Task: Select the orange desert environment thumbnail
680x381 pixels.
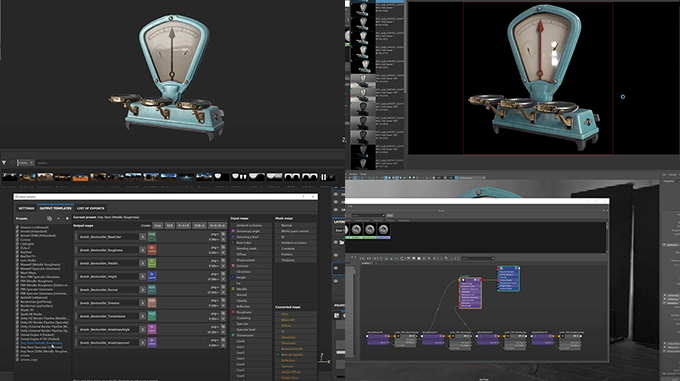Action: point(80,177)
